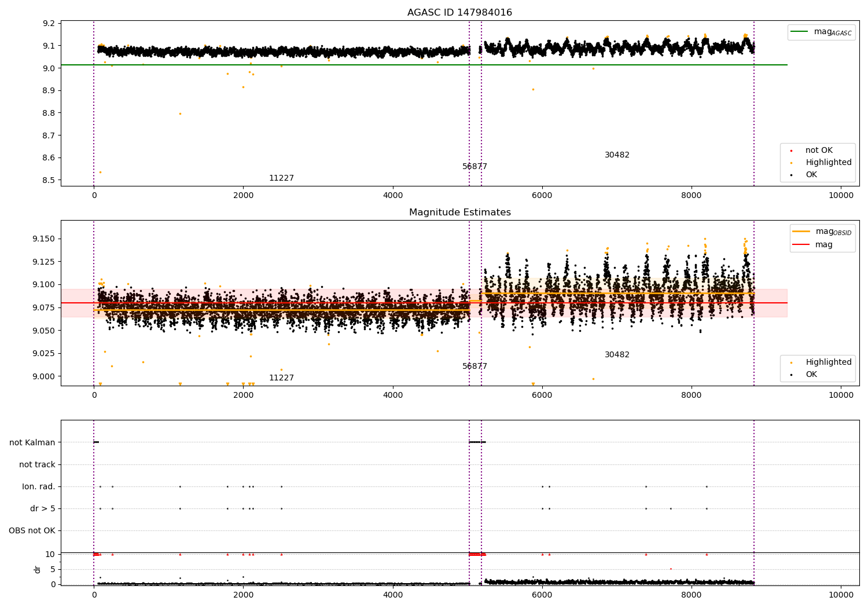Click the title "AGASC ID 147984016"
Image resolution: width=868 pixels, height=608 pixels.
tap(459, 13)
